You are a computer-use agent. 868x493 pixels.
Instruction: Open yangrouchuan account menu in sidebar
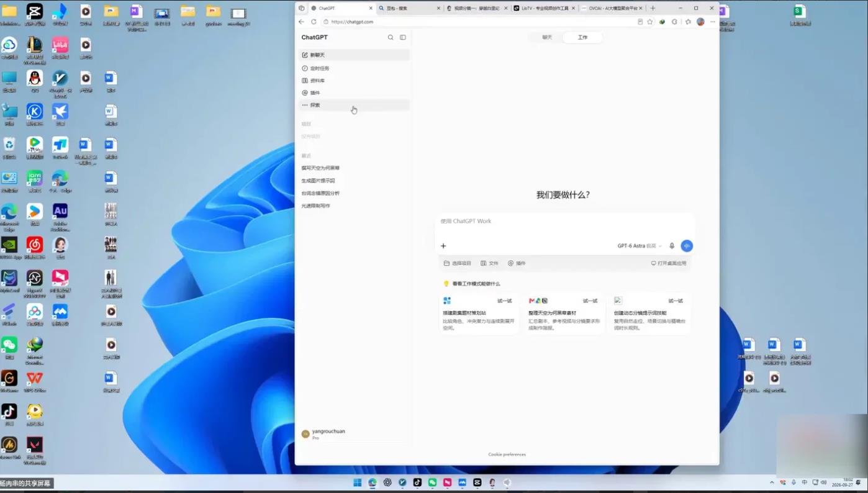(x=354, y=434)
